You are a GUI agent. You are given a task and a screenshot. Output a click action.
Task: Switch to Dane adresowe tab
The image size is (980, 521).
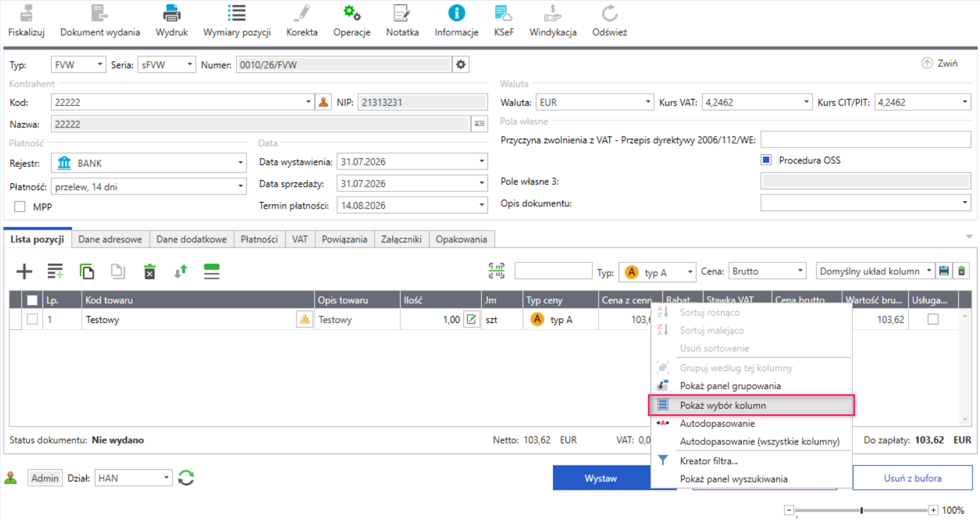tap(110, 239)
